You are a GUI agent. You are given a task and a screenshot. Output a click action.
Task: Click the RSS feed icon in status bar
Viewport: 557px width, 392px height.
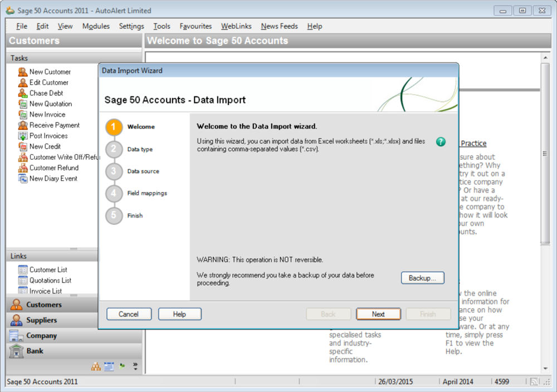coord(534,382)
